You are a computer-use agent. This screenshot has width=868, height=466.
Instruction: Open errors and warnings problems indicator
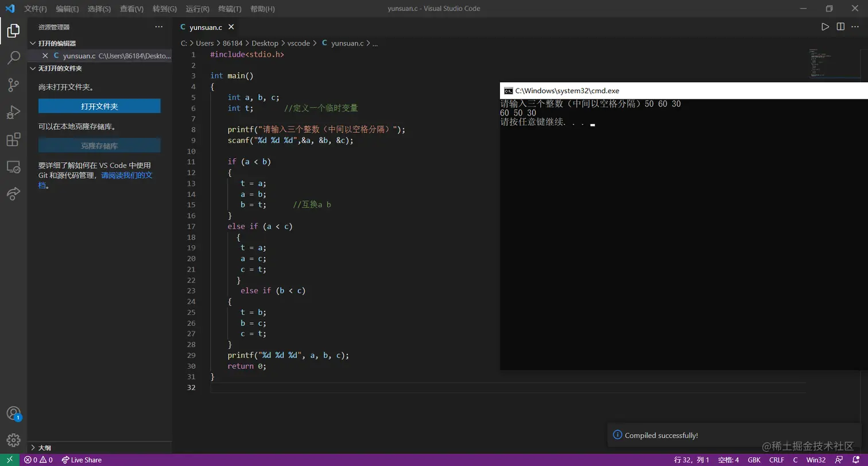[38, 460]
